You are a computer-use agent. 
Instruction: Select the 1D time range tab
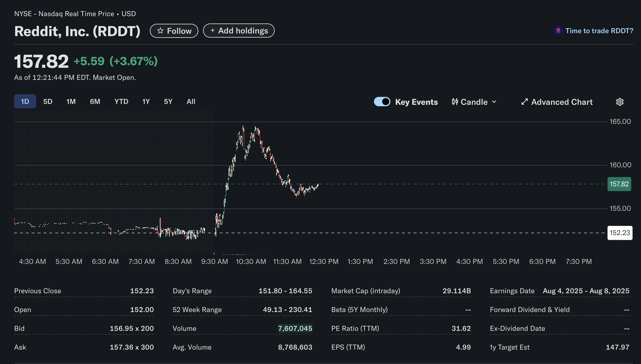tap(25, 101)
